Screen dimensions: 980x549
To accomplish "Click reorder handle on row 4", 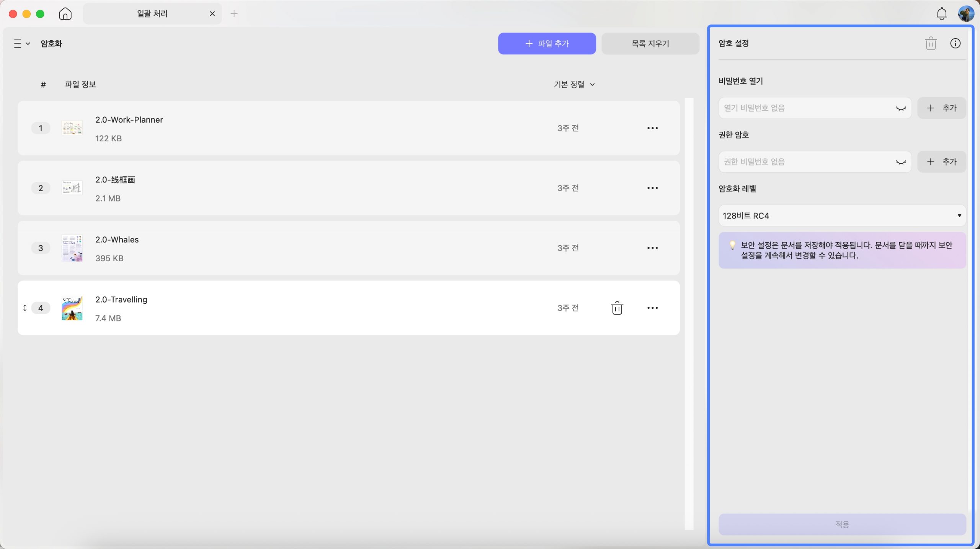I will (x=25, y=308).
